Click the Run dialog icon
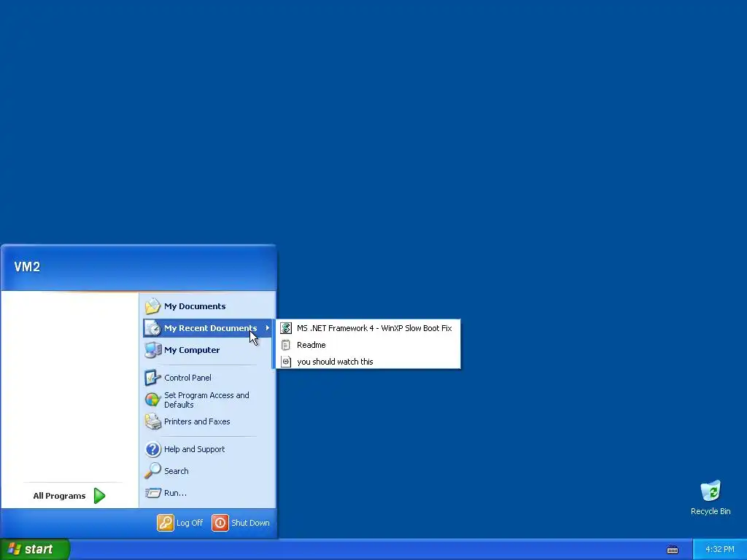This screenshot has width=747, height=560. coord(152,493)
